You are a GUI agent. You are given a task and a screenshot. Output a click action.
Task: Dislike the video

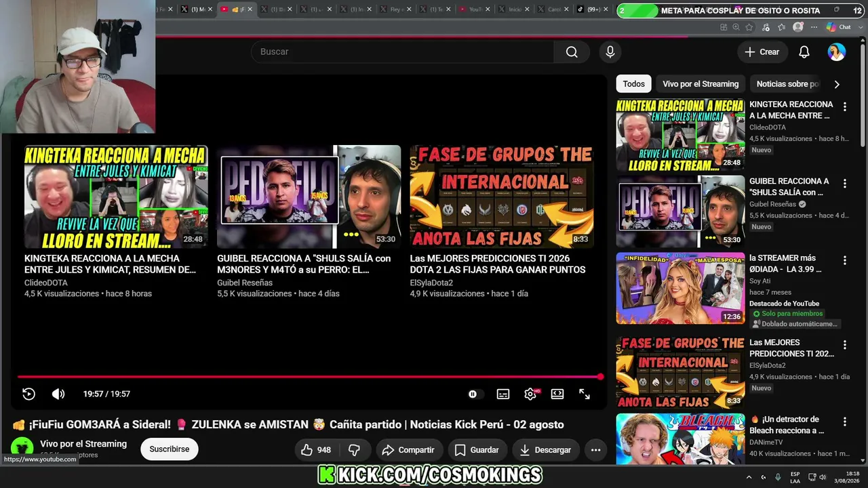point(354,450)
